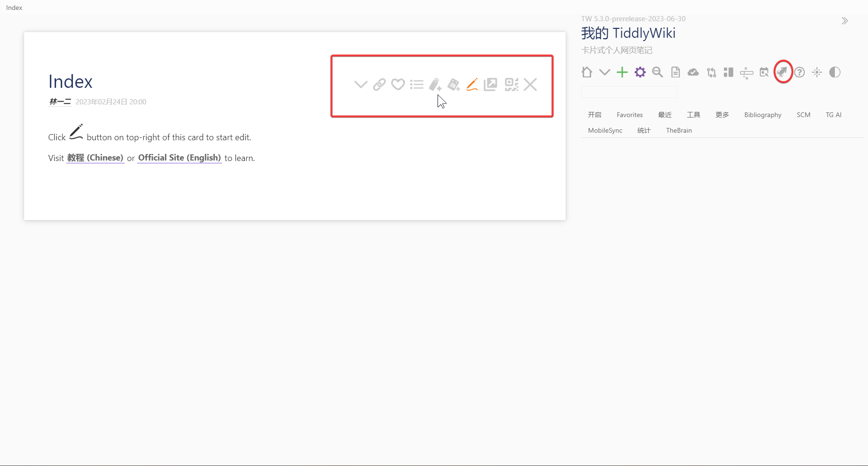Open help via question mark icon
Image resolution: width=868 pixels, height=466 pixels.
(x=799, y=72)
